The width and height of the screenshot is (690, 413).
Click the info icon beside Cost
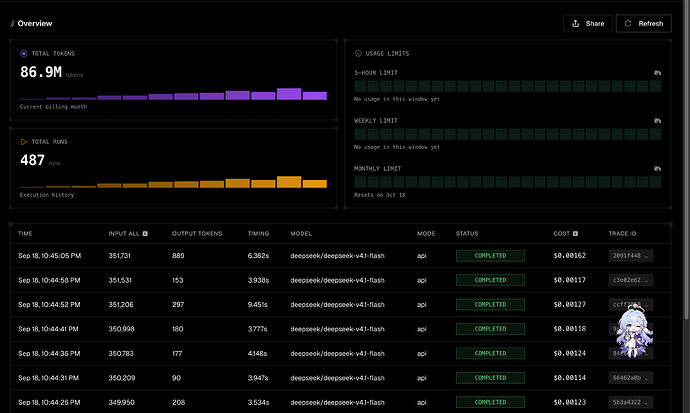click(575, 234)
